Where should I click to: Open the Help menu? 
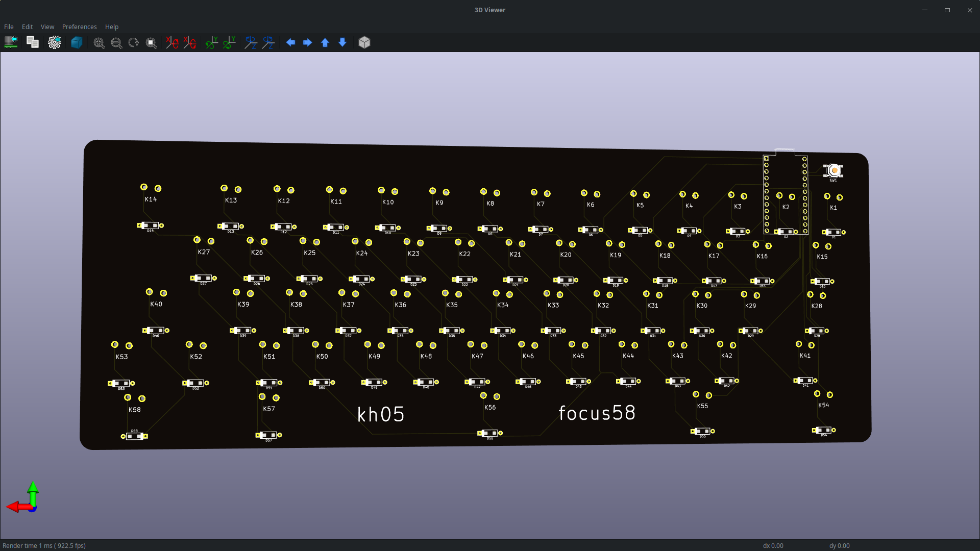(111, 27)
